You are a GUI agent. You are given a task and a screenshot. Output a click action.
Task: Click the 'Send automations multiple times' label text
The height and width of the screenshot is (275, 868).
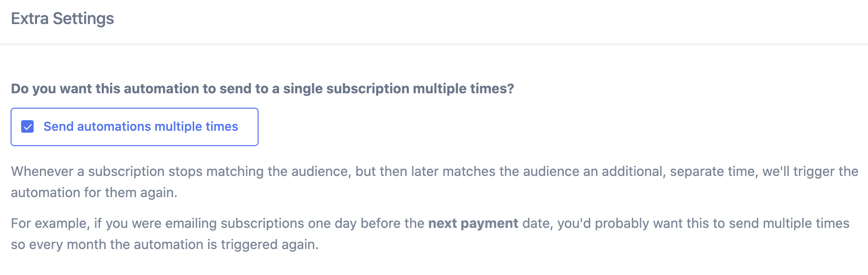[140, 126]
